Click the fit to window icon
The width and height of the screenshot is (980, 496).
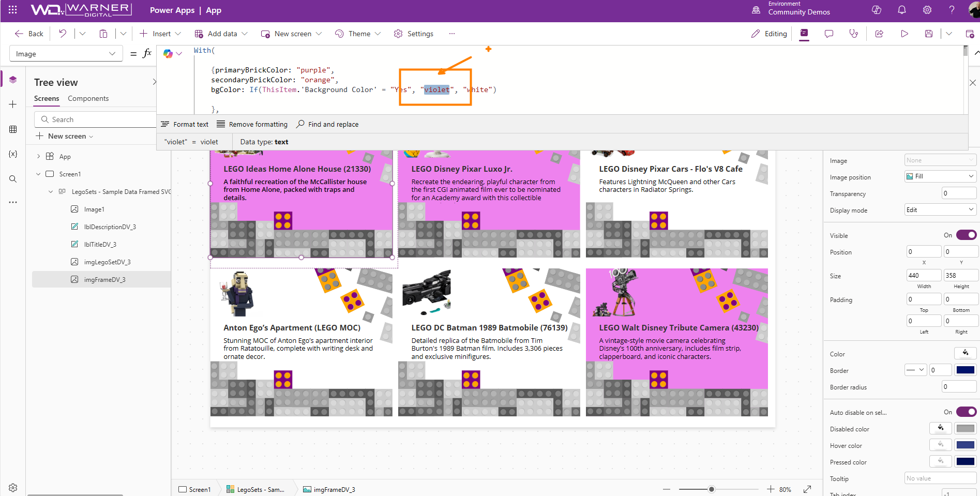(807, 489)
